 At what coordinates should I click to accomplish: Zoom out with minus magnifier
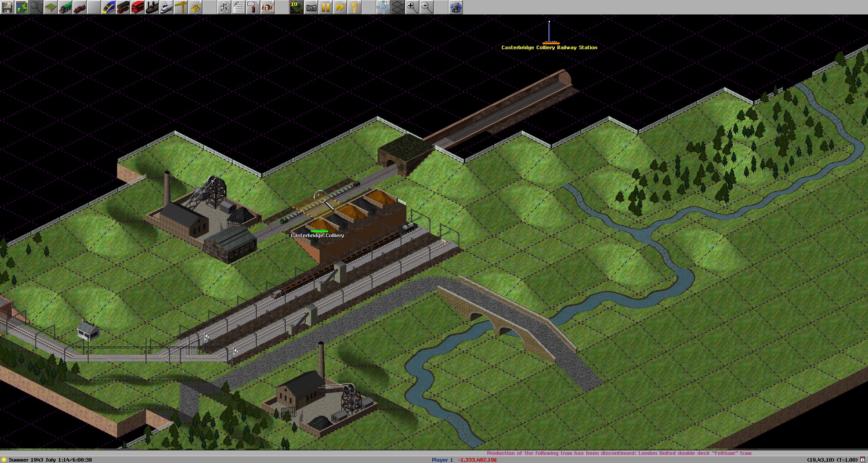point(427,7)
